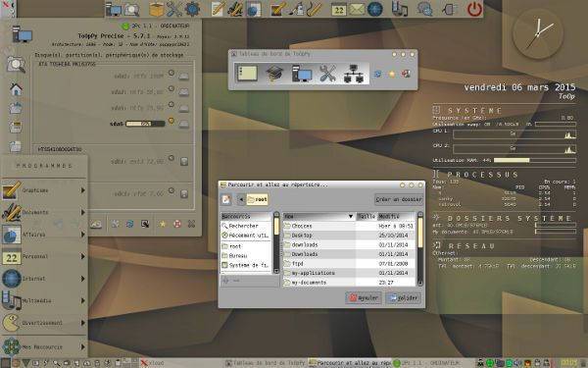
Task: Click the red power icon in top panel
Action: pyautogui.click(x=474, y=9)
